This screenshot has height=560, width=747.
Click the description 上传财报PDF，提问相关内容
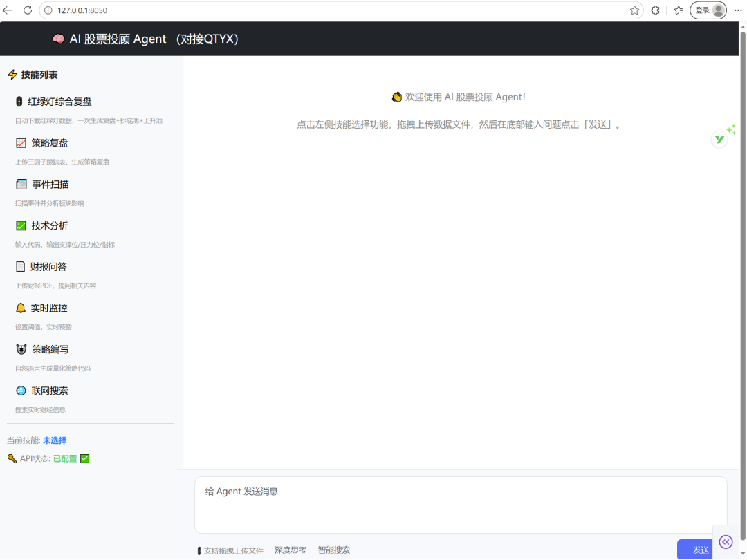[56, 286]
